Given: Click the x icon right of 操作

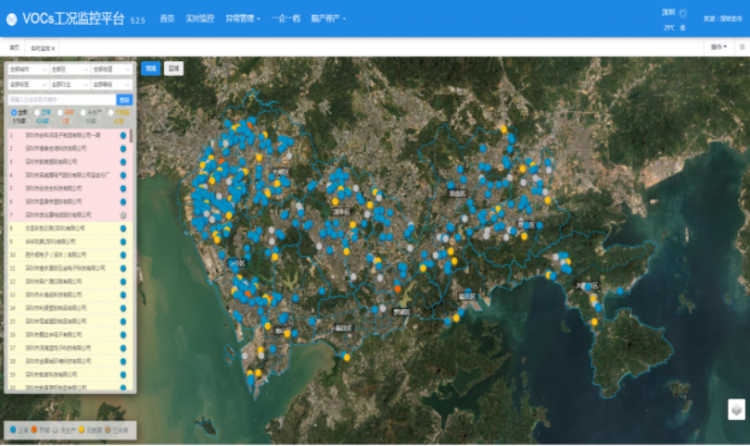Looking at the screenshot, I should point(742,47).
